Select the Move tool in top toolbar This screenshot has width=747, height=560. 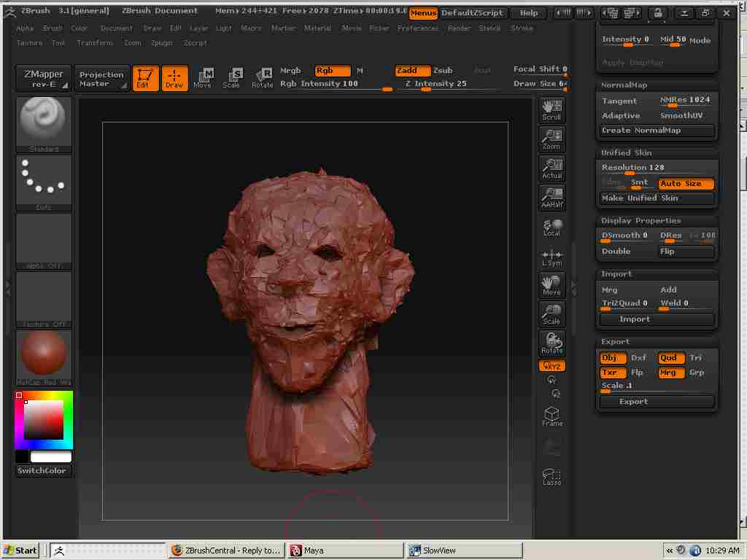coord(203,78)
